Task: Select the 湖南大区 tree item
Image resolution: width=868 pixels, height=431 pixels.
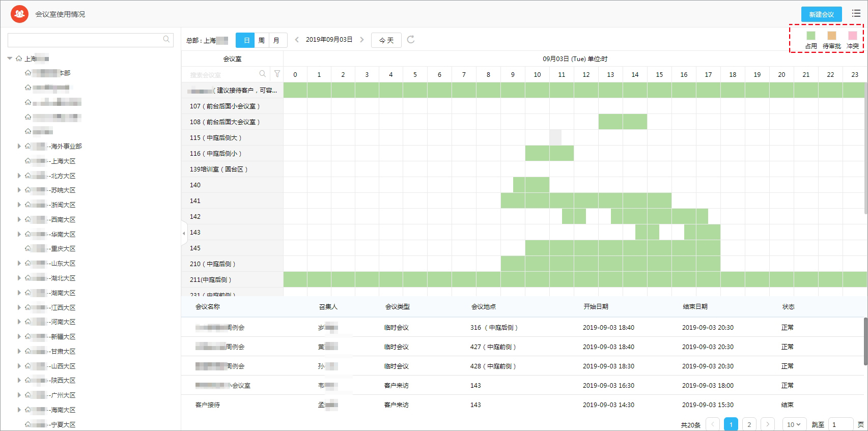Action: pyautogui.click(x=53, y=293)
